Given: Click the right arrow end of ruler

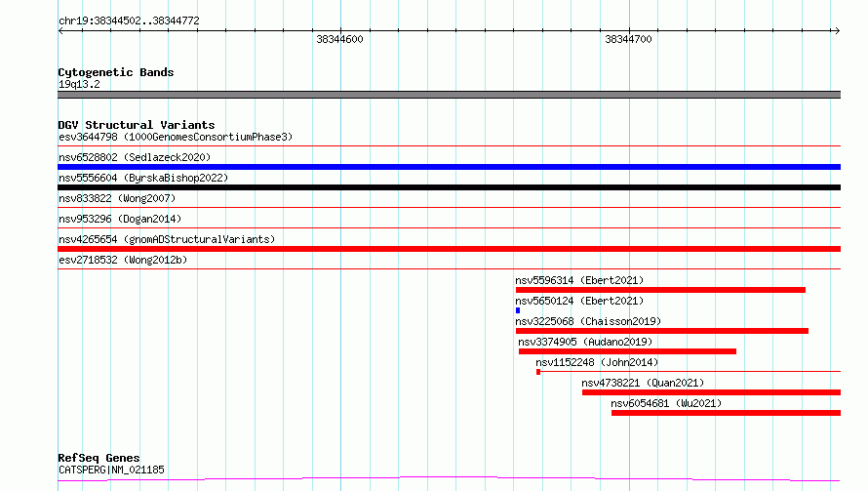Looking at the screenshot, I should [837, 31].
